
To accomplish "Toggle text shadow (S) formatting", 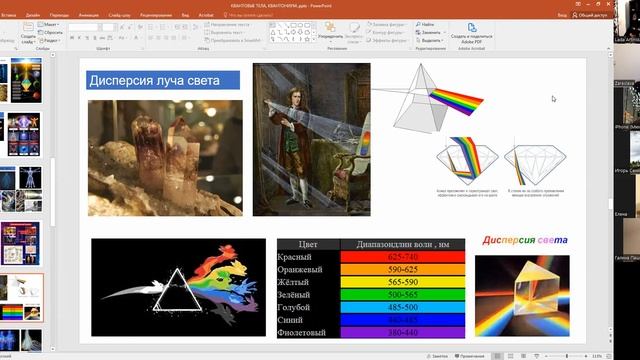I will (x=95, y=38).
